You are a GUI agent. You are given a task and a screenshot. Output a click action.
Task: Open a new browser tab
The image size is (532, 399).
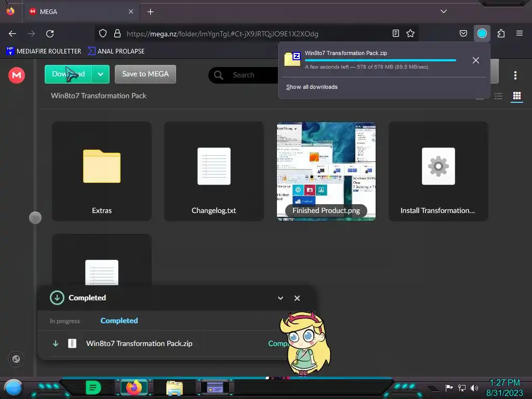tap(150, 12)
